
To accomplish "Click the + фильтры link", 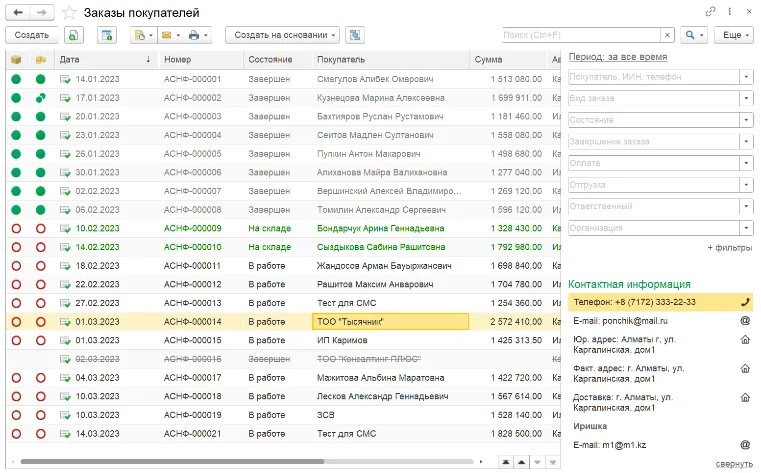I will click(x=729, y=248).
